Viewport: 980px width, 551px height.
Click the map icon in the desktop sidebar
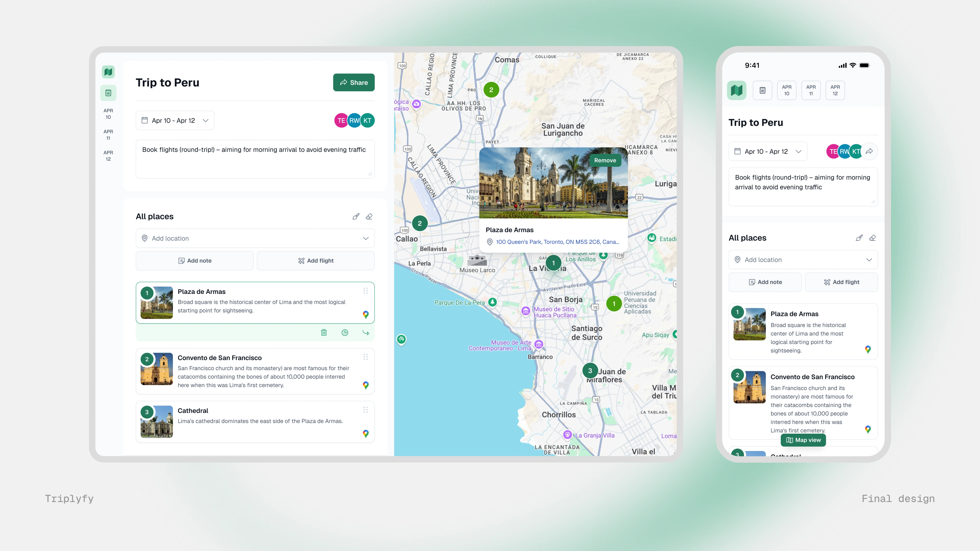[x=108, y=72]
